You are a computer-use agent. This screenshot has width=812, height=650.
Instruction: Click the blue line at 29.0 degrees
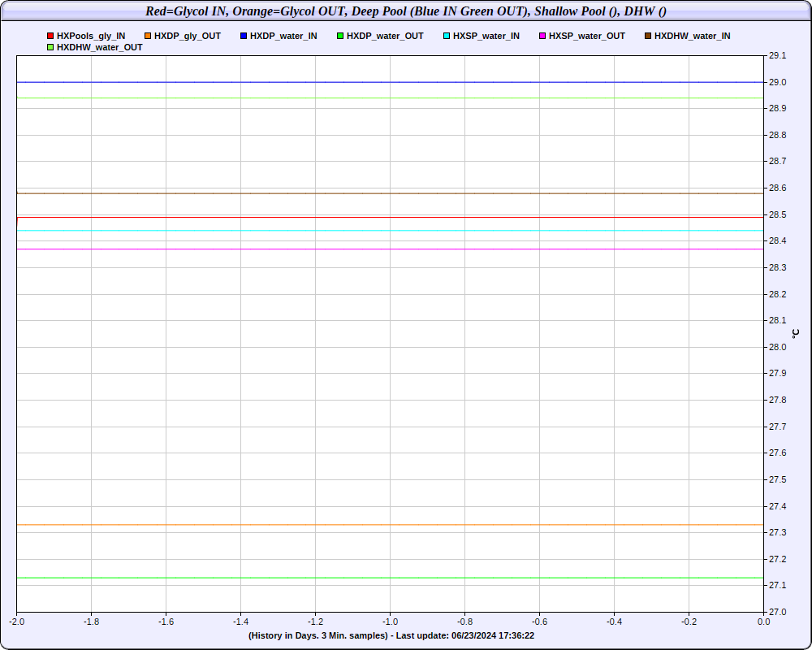(390, 82)
